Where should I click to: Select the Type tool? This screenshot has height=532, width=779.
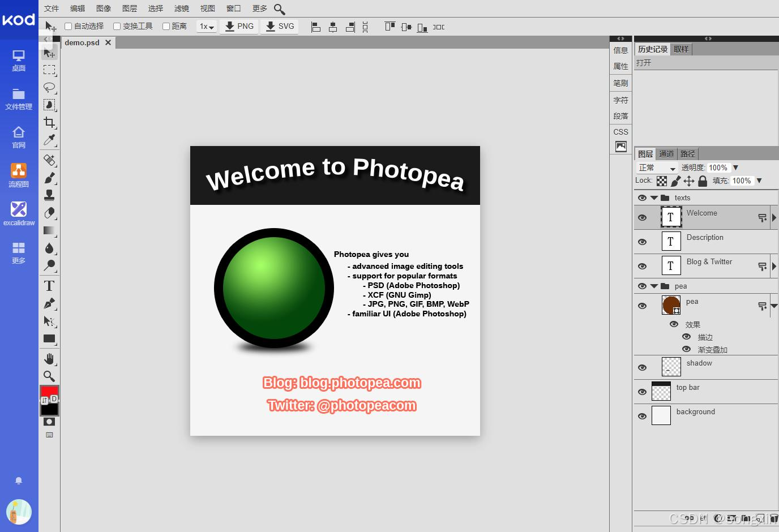[x=49, y=286]
